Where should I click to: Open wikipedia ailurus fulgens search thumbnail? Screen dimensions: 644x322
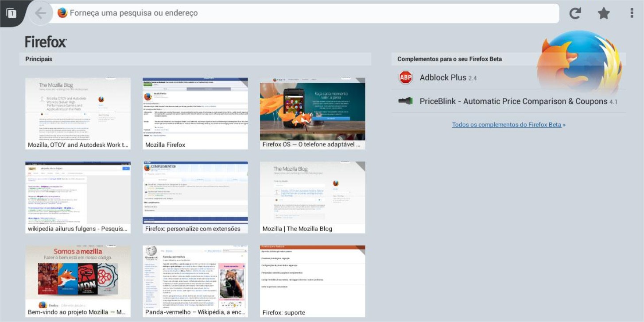78,197
